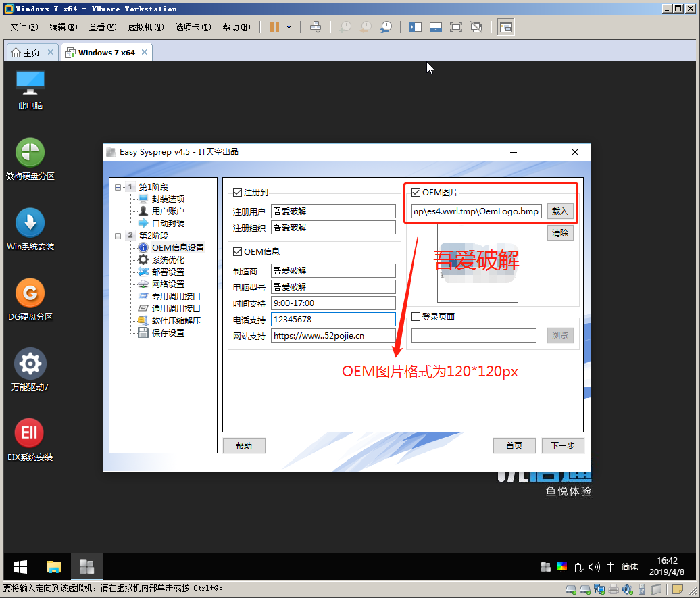Screen dimensions: 700x598
Task: Click the VMware sound card status icon
Action: (628, 589)
